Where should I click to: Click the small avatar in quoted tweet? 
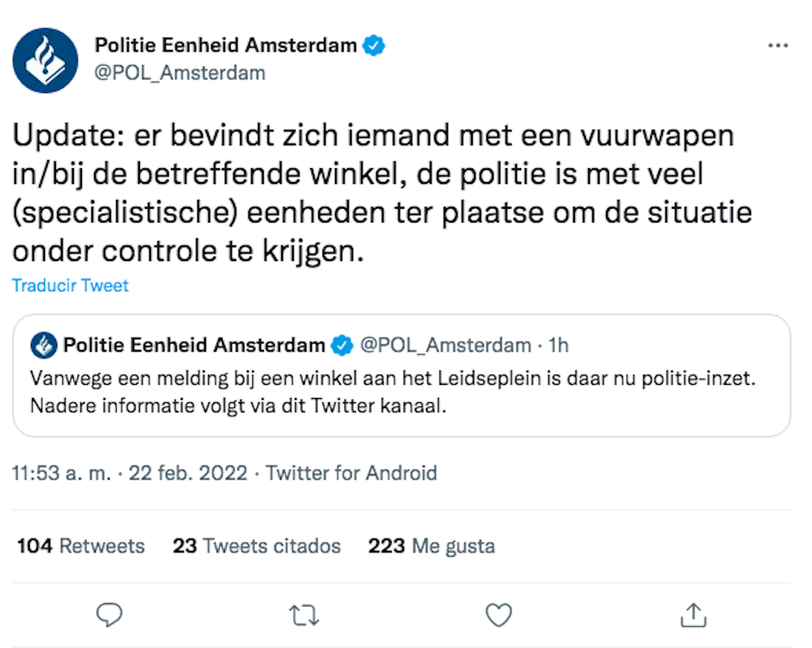[x=43, y=346]
